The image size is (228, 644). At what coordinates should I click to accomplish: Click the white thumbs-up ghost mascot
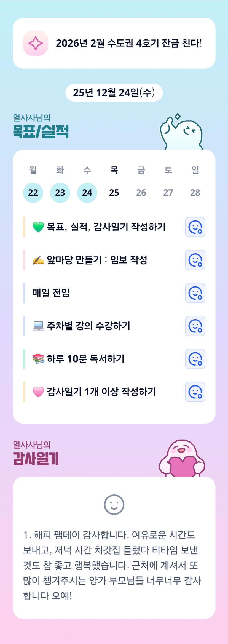click(182, 132)
